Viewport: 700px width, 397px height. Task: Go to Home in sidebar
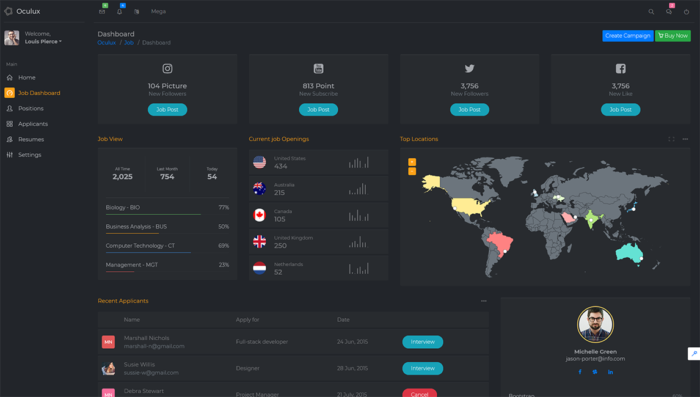point(27,78)
